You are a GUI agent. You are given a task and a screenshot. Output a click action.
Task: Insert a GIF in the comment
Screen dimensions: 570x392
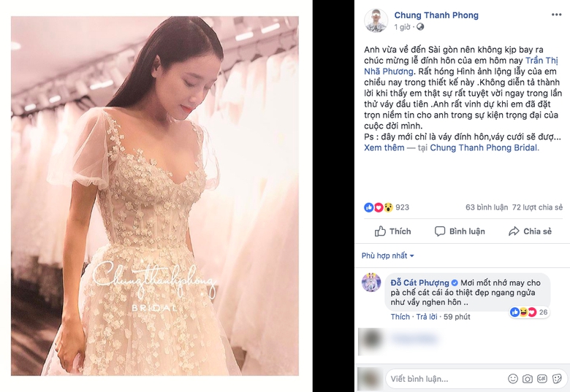(x=542, y=379)
